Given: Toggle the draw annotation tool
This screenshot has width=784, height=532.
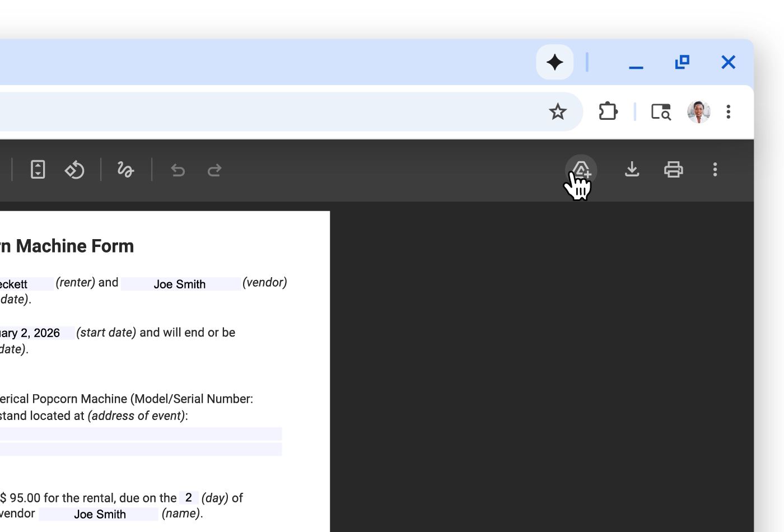Looking at the screenshot, I should coord(125,170).
